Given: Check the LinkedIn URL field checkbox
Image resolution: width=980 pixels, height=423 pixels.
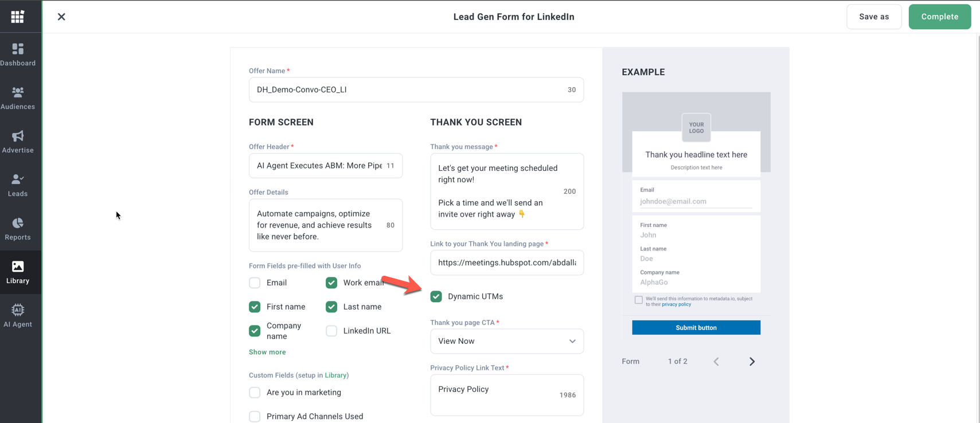Looking at the screenshot, I should coord(331,331).
